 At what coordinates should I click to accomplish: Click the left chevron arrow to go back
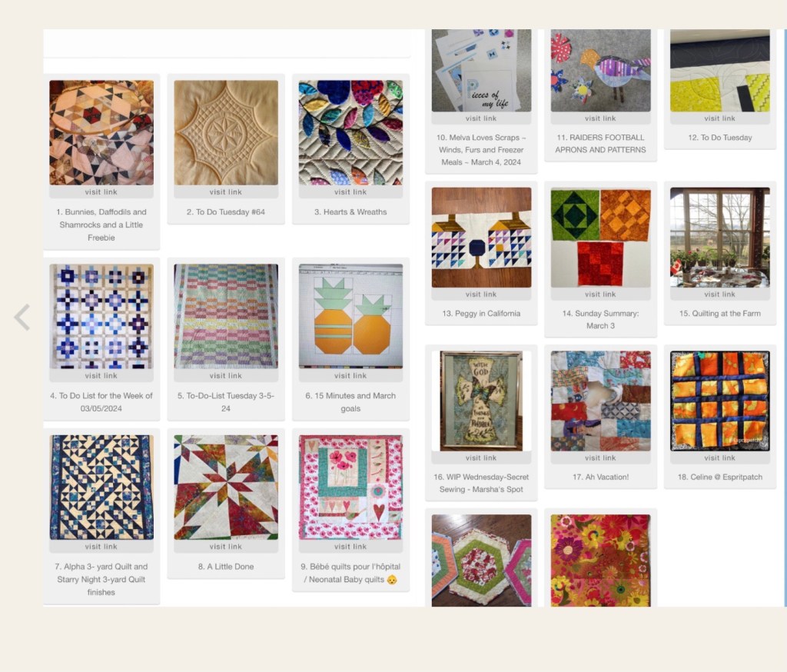[x=22, y=318]
